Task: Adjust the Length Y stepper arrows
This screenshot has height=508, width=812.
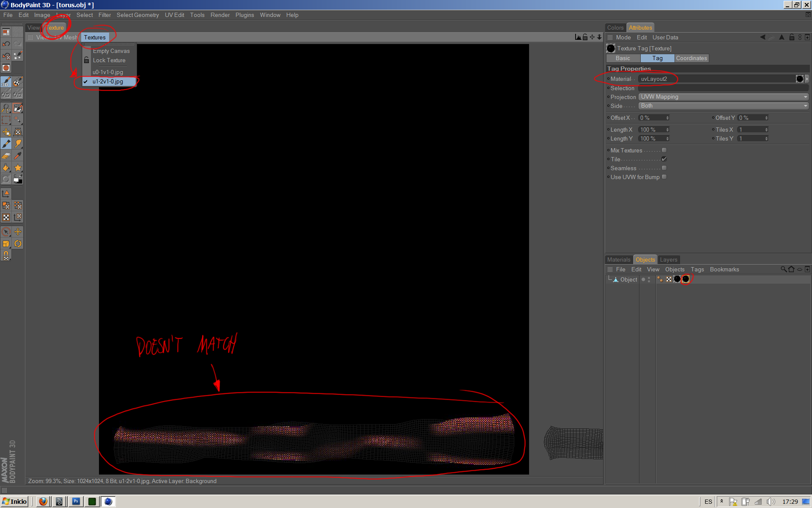Action: [667, 138]
